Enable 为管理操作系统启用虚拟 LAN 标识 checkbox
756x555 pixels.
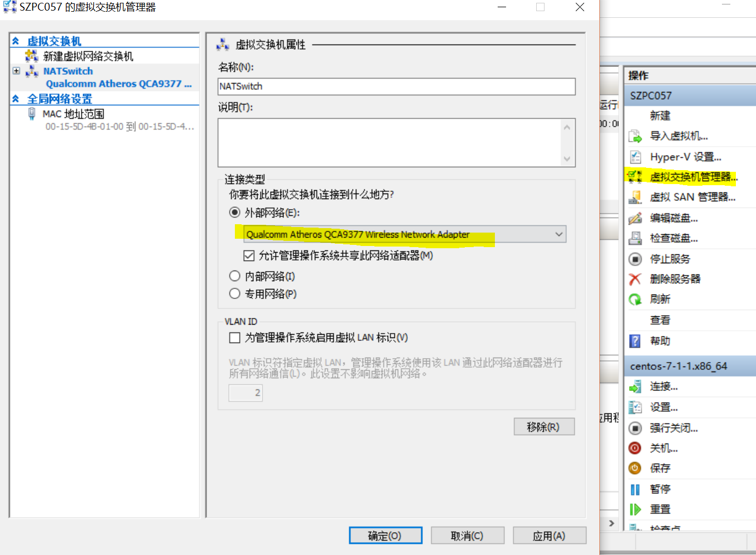click(235, 338)
